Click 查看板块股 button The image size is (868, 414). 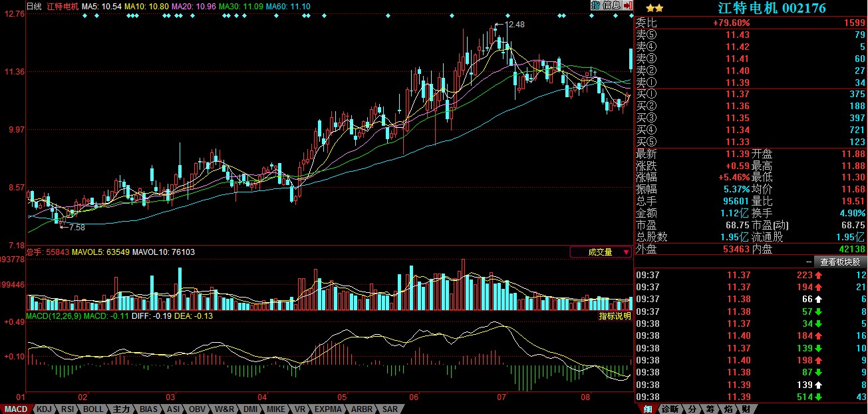coord(839,262)
